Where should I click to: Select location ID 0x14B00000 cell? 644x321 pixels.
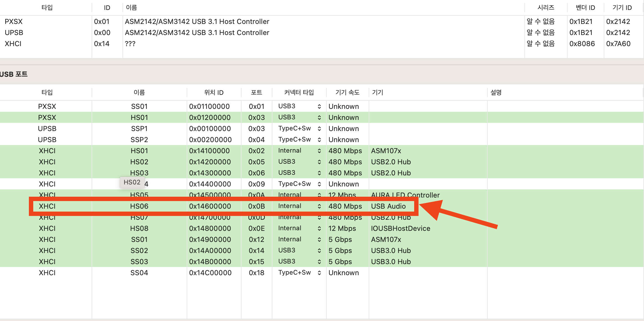tap(210, 262)
